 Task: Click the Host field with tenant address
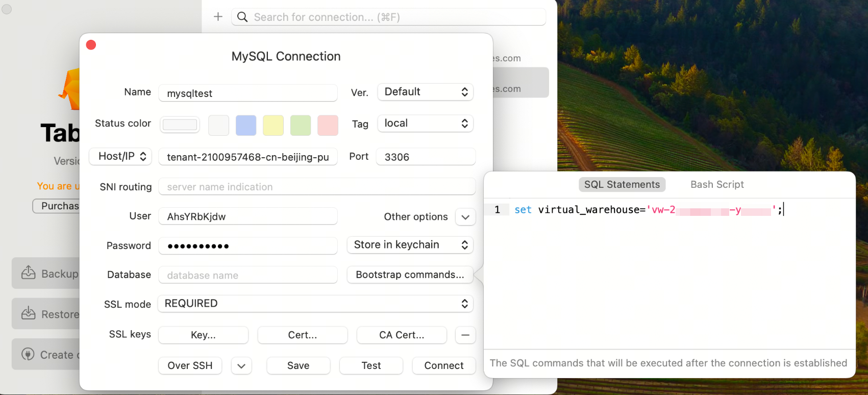coord(248,157)
